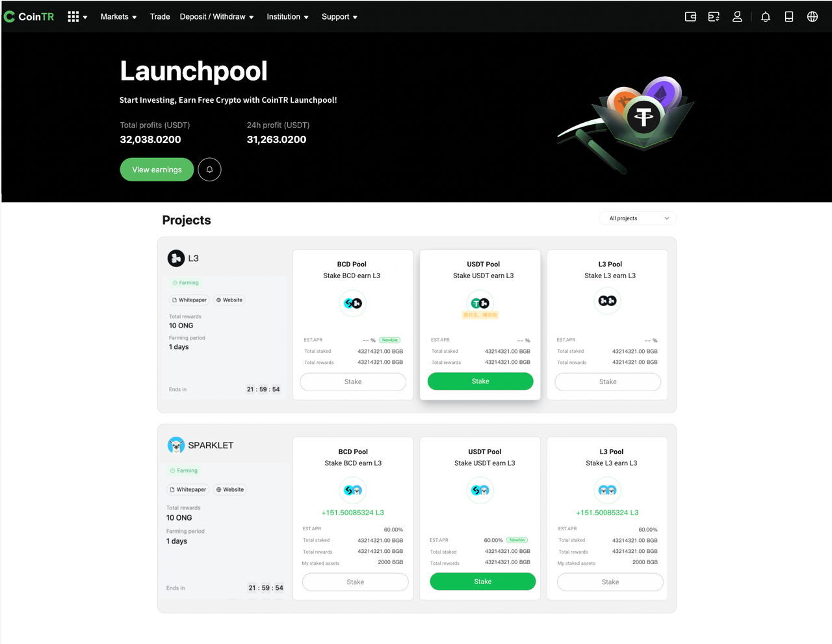Click the Farming status tag under SPARKLET
Image resolution: width=832 pixels, height=644 pixels.
184,470
